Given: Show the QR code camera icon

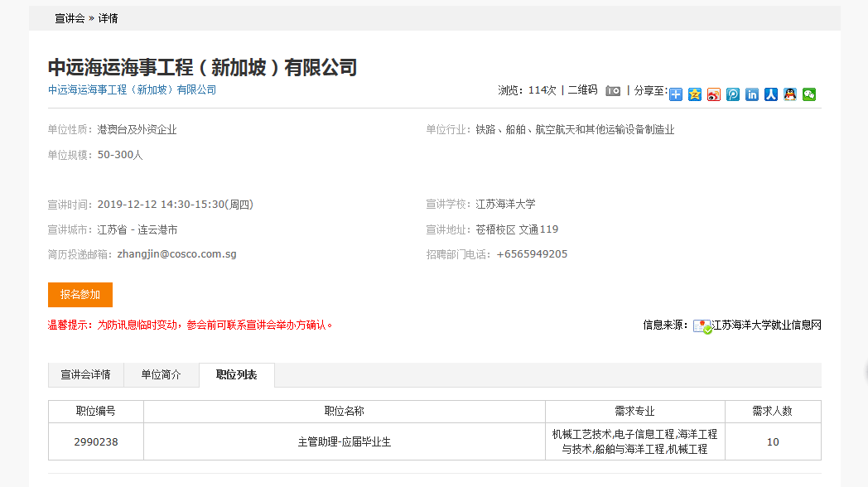Looking at the screenshot, I should click(613, 91).
